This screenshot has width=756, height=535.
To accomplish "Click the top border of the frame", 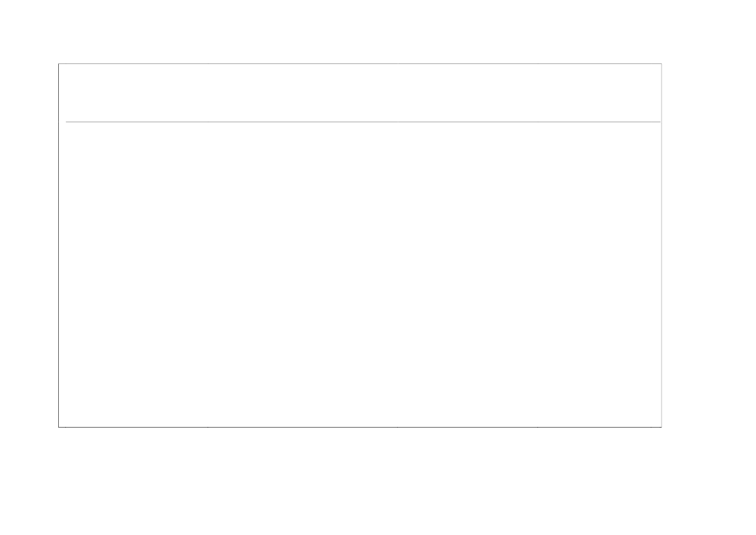I will (x=360, y=63).
